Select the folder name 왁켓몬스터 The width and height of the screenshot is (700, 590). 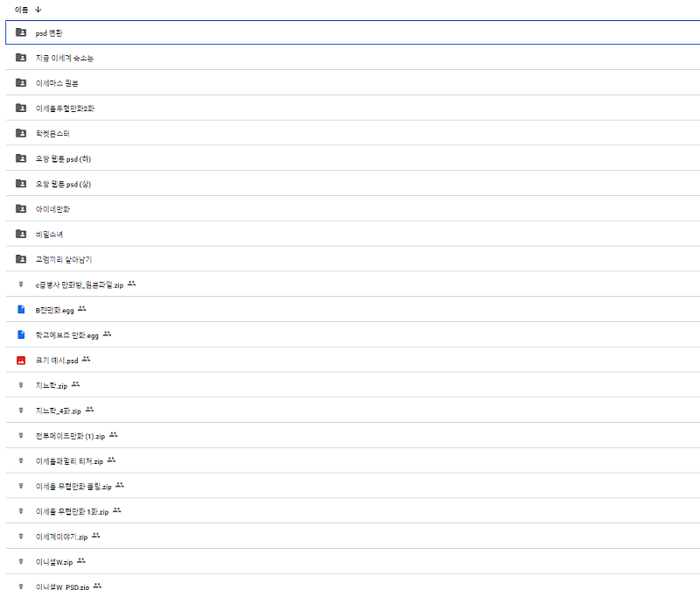coord(52,134)
